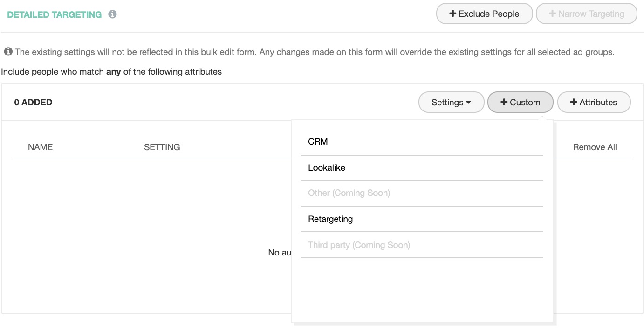Click the greyed Other (Coming Soon) item
The image size is (644, 331).
coord(349,193)
